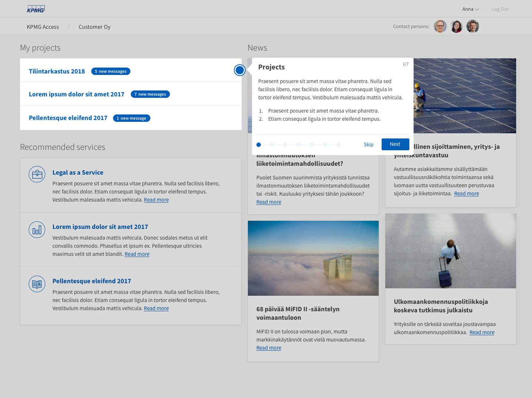Open the Customer Oy breadcrumb
Screen dimensions: 532x398
(x=95, y=27)
